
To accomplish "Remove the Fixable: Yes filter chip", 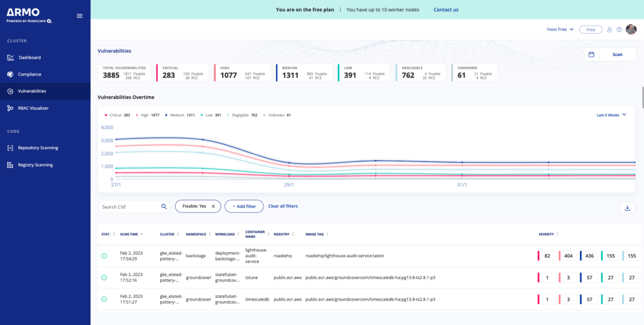I will (213, 206).
